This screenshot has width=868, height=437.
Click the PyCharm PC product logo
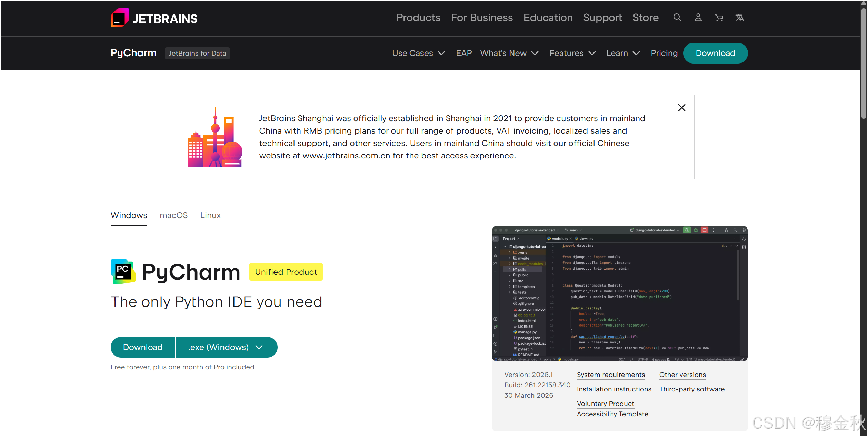[x=123, y=272]
